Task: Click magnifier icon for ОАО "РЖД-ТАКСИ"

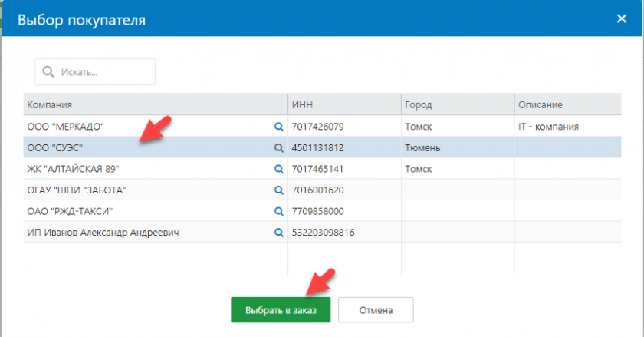Action: (x=279, y=211)
